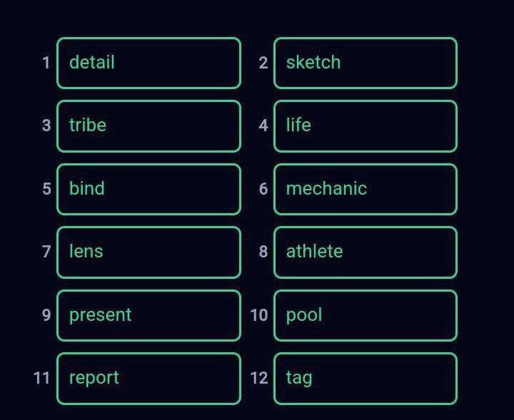This screenshot has height=420, width=514.
Task: Click the word field containing 'detail'
Action: pos(148,63)
